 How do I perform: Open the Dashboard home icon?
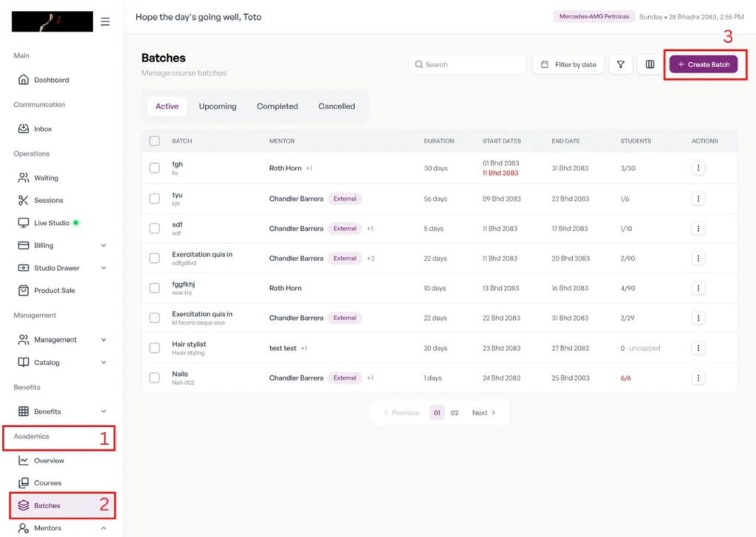tap(23, 80)
